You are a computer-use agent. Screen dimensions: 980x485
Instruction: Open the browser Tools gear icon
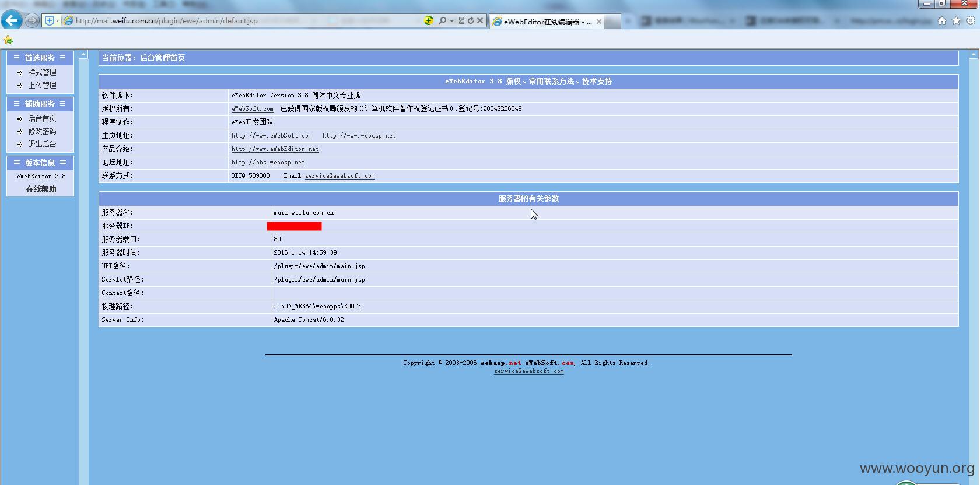pyautogui.click(x=971, y=21)
